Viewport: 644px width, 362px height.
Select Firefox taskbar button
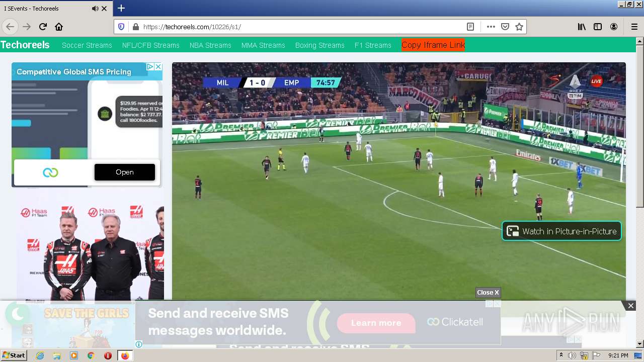tap(125, 355)
